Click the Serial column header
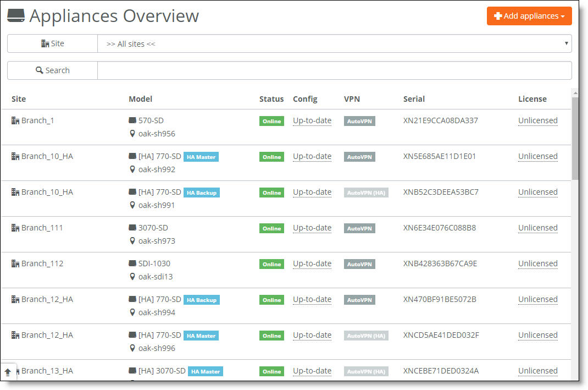The height and width of the screenshot is (390, 588). tap(414, 99)
